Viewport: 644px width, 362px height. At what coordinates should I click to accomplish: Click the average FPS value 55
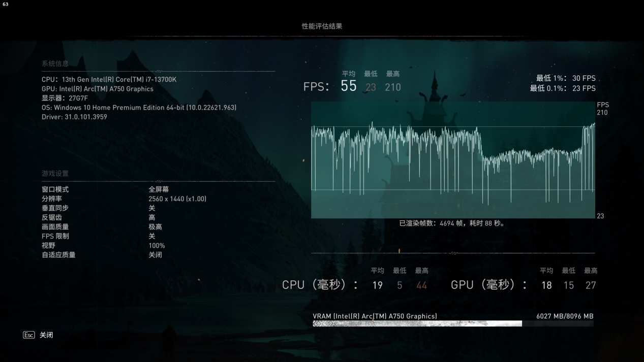(x=349, y=86)
